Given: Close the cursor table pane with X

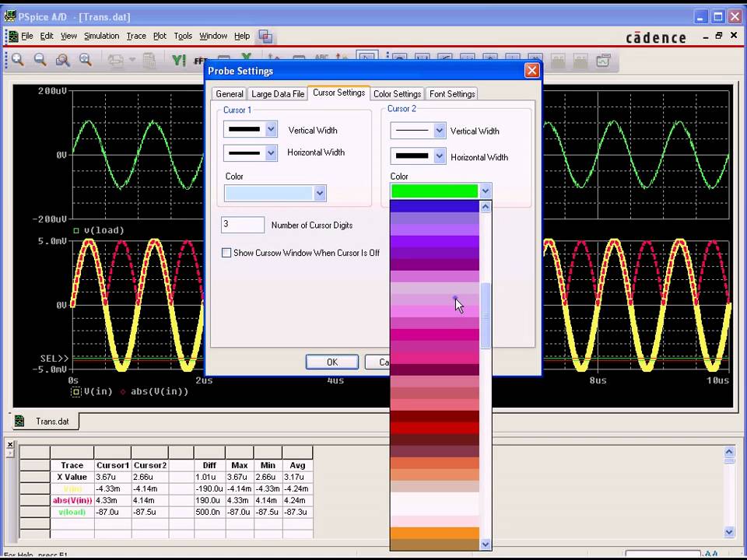Looking at the screenshot, I should 10,444.
